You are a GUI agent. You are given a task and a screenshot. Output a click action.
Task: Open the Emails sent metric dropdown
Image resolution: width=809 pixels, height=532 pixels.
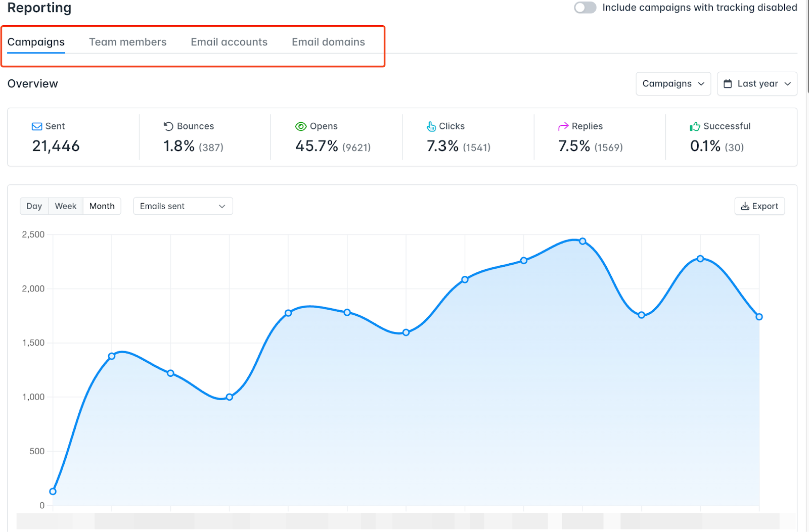(x=183, y=206)
